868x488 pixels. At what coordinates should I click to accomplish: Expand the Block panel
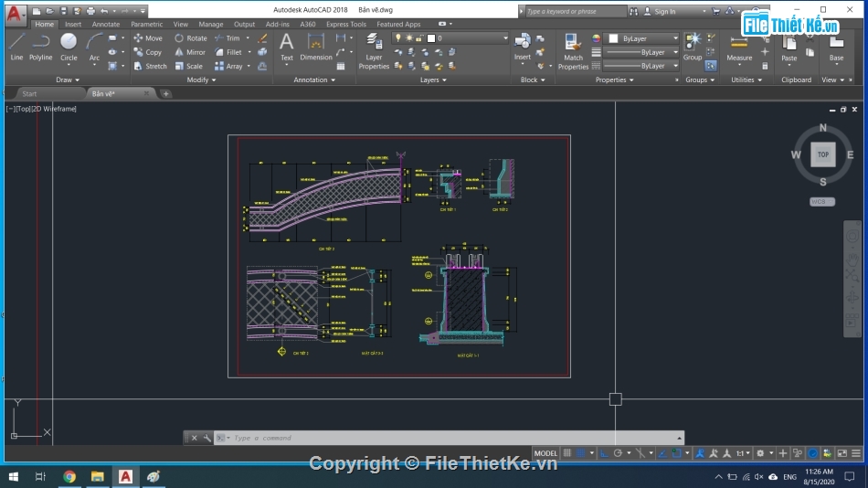(x=533, y=80)
